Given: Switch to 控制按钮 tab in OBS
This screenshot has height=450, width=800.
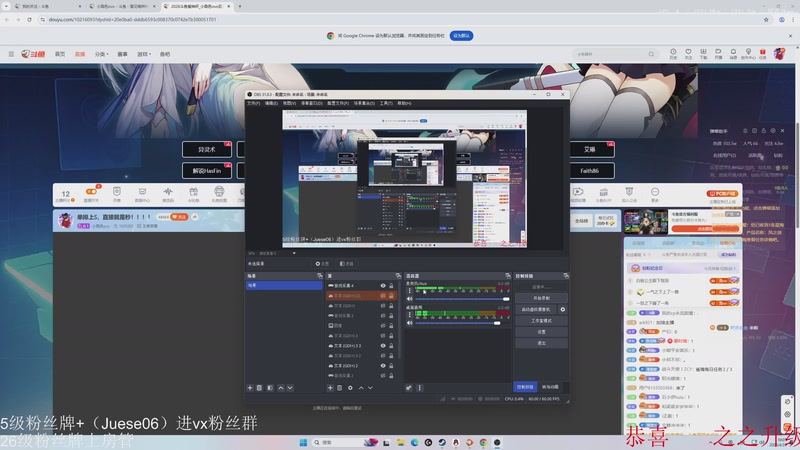Looking at the screenshot, I should 525,387.
